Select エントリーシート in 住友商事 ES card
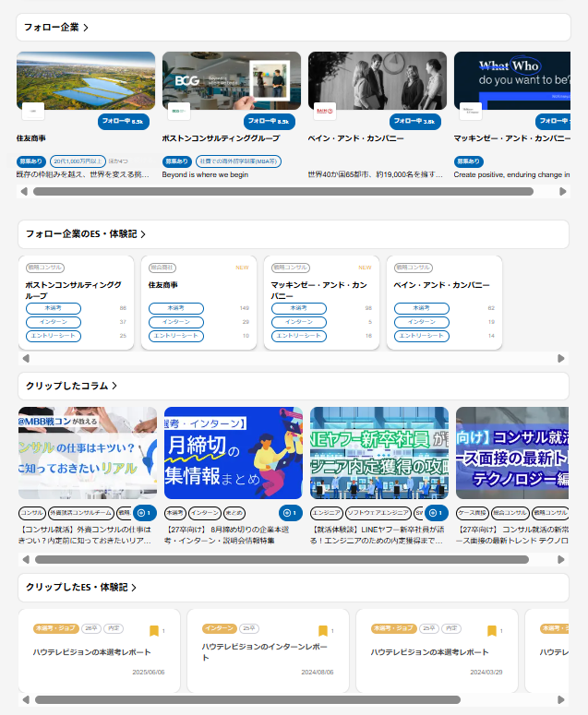The height and width of the screenshot is (715, 588). [176, 336]
